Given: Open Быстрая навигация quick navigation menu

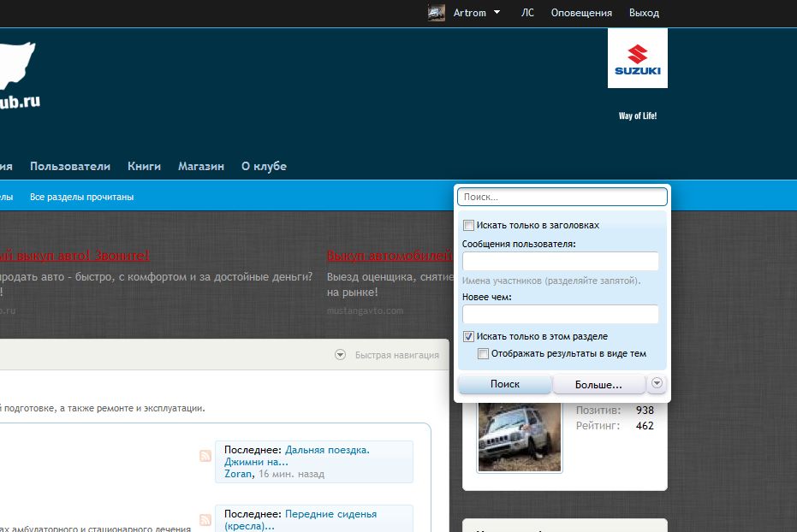Looking at the screenshot, I should pyautogui.click(x=396, y=355).
